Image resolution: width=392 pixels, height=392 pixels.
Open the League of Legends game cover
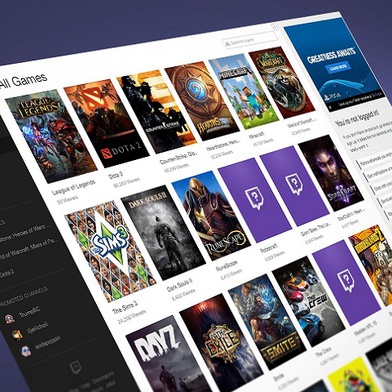click(51, 135)
